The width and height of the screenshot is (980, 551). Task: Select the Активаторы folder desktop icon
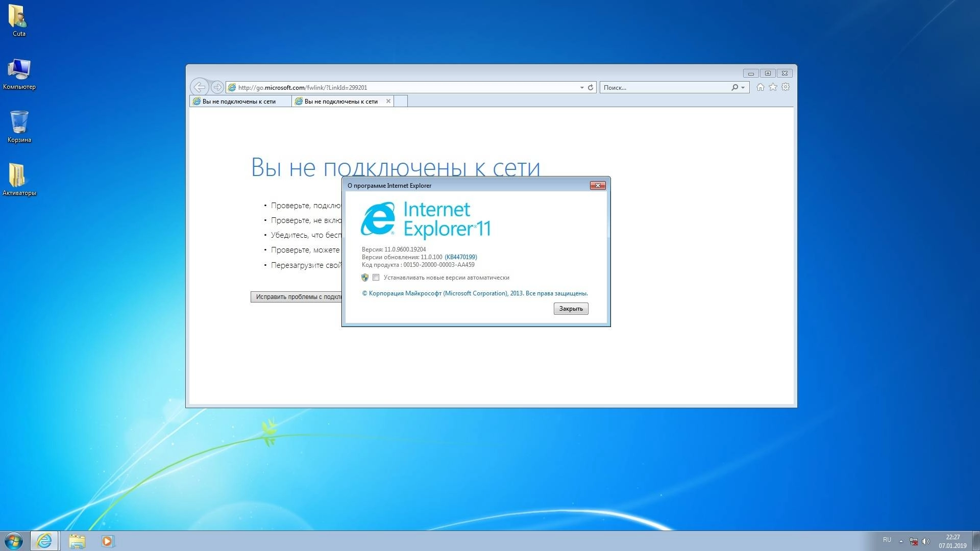[19, 180]
